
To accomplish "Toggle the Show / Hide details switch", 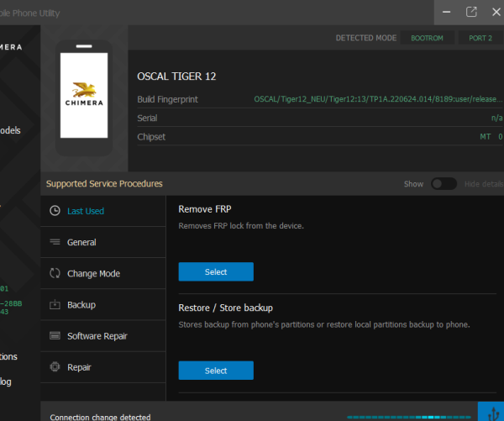I will click(444, 184).
